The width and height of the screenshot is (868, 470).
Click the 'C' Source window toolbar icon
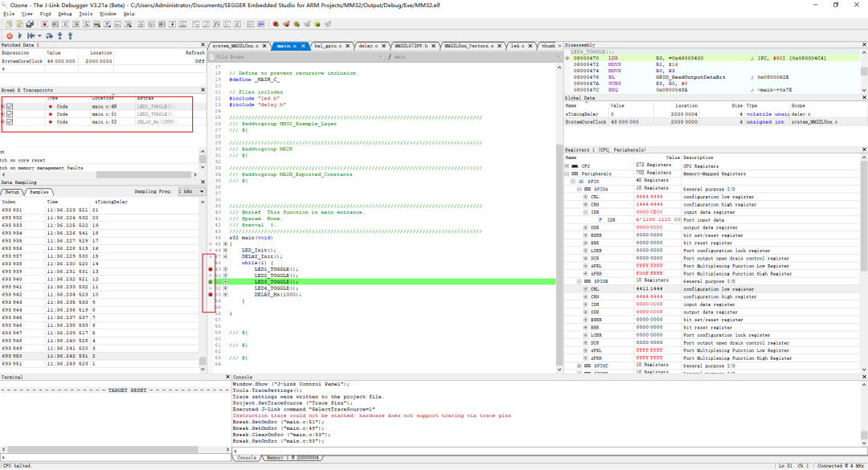(x=237, y=24)
